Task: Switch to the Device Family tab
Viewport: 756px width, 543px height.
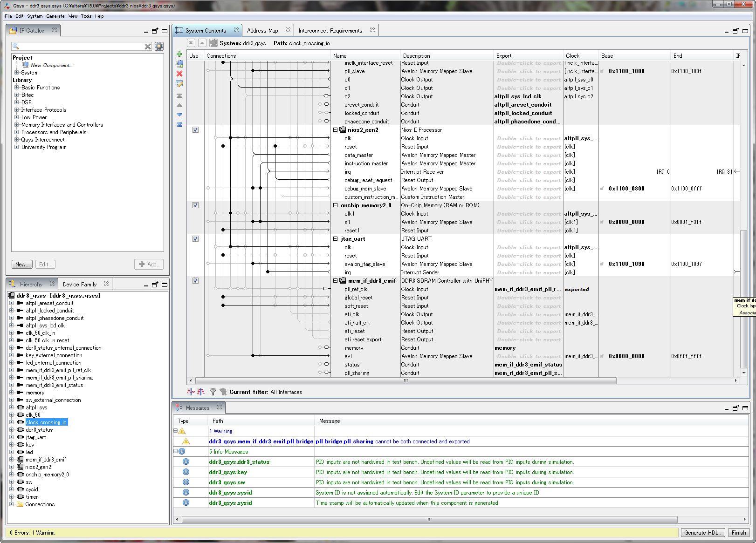Action: click(x=80, y=285)
